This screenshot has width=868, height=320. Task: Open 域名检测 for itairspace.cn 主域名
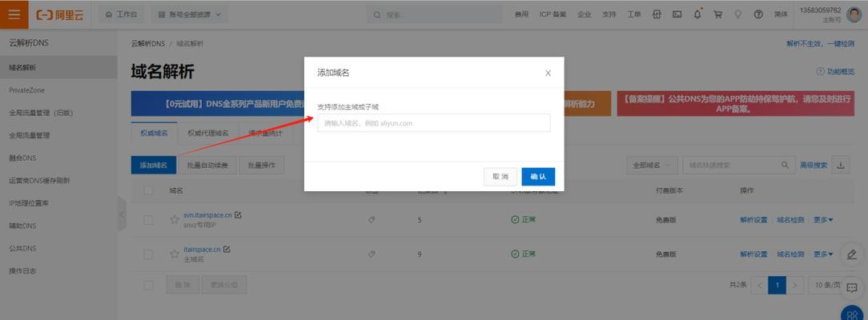790,254
